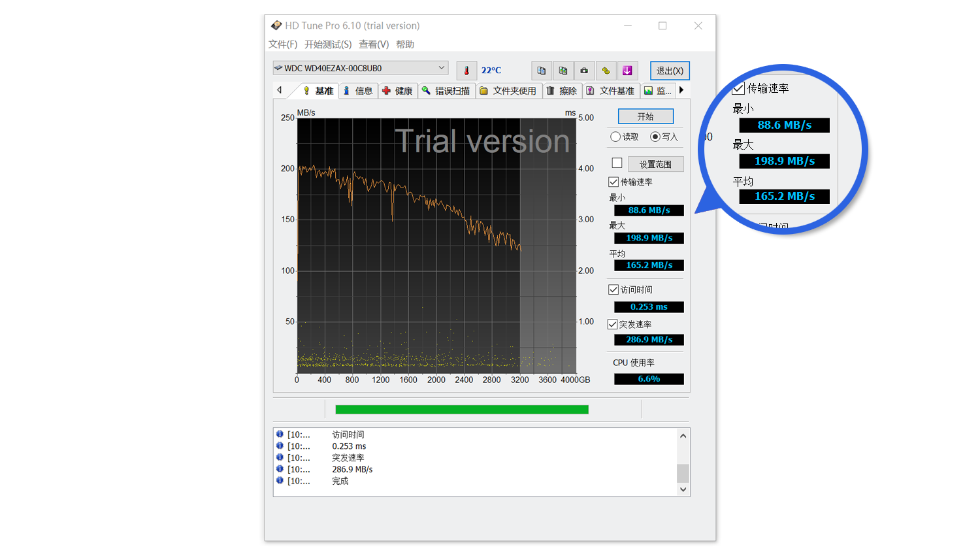Click the 286.9 MB/s value under 突发速率 checkbox
The width and height of the screenshot is (980, 560).
tap(649, 340)
